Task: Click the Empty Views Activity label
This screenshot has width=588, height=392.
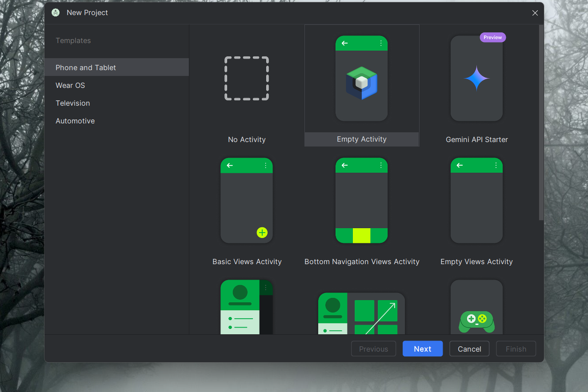Action: point(476,261)
